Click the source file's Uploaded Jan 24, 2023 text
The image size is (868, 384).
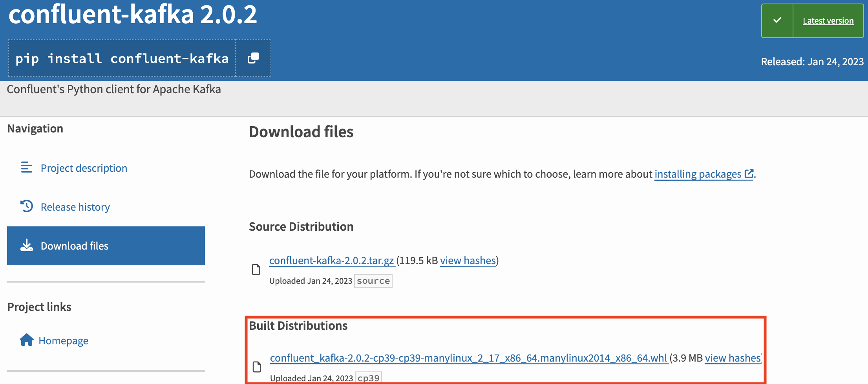(x=311, y=281)
